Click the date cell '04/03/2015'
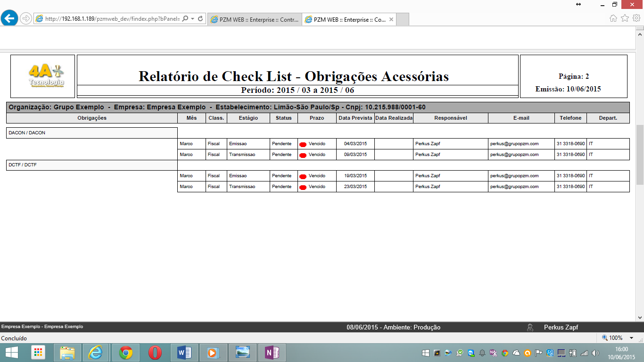This screenshot has height=362, width=644. pos(355,143)
